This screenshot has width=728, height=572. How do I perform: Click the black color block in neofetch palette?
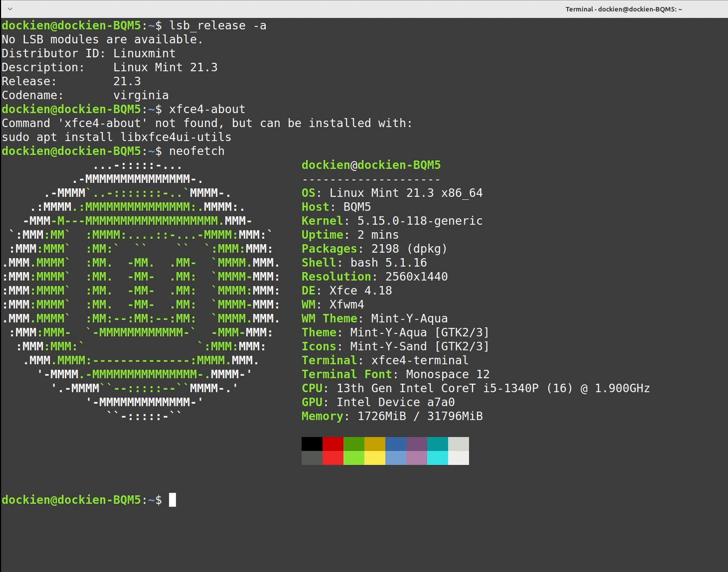point(312,444)
